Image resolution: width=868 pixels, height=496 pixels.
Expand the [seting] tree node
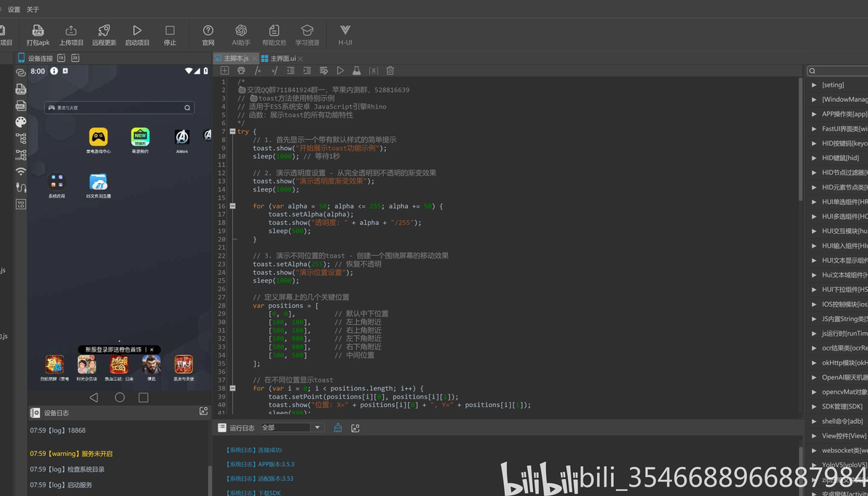814,84
